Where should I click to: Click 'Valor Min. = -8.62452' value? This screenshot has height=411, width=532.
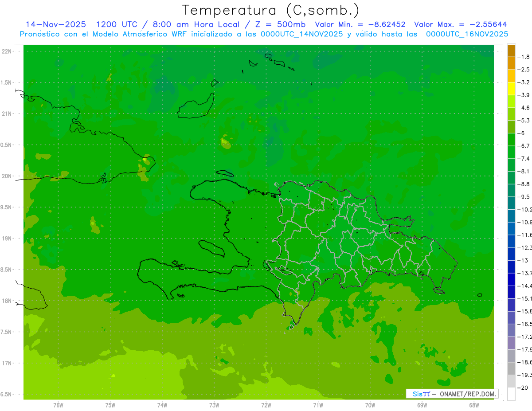pos(360,24)
